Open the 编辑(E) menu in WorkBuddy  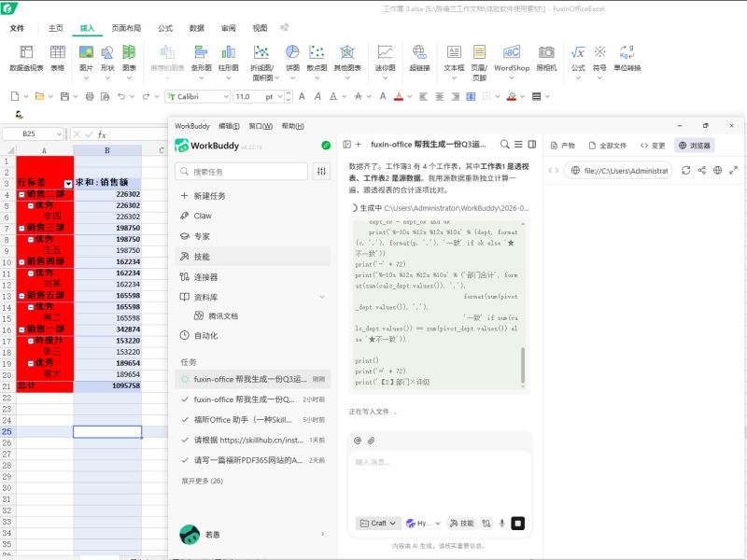pos(229,126)
